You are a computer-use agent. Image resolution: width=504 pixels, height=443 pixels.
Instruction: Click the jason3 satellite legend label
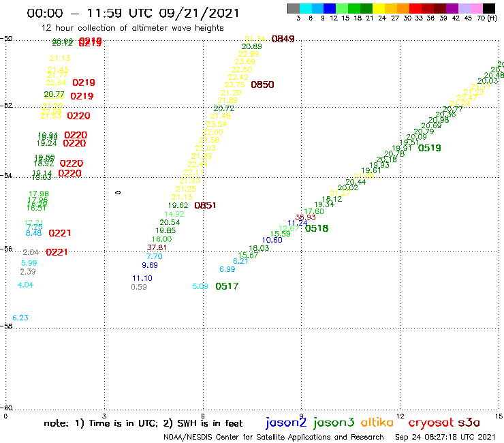(334, 423)
